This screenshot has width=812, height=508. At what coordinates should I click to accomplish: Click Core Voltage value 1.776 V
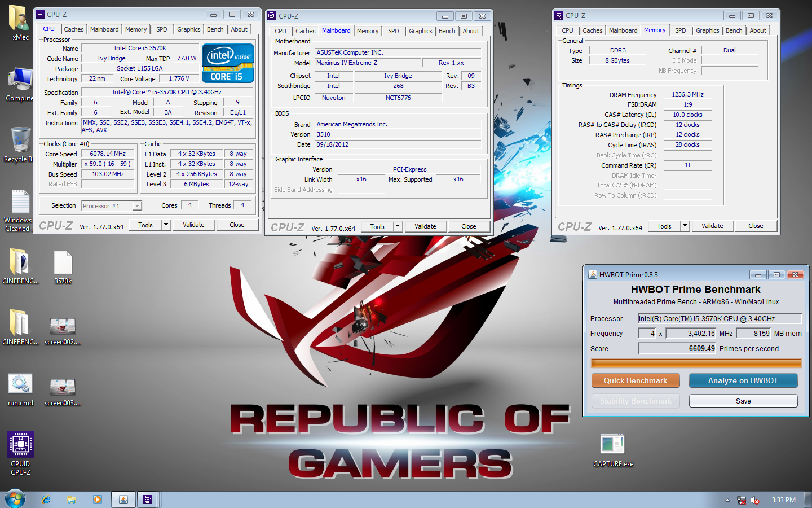pyautogui.click(x=179, y=78)
